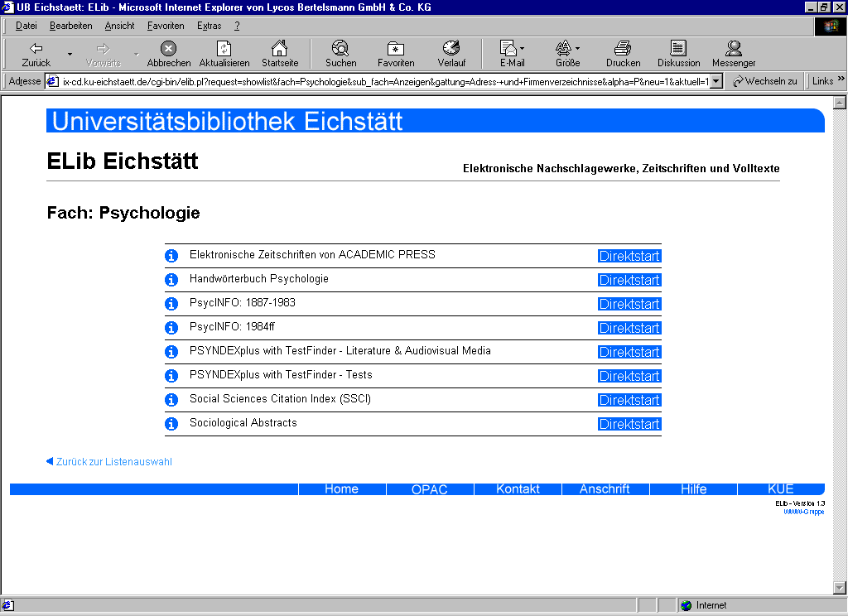Open the Ansicht menu
Screen dimensions: 848x616
coord(119,26)
